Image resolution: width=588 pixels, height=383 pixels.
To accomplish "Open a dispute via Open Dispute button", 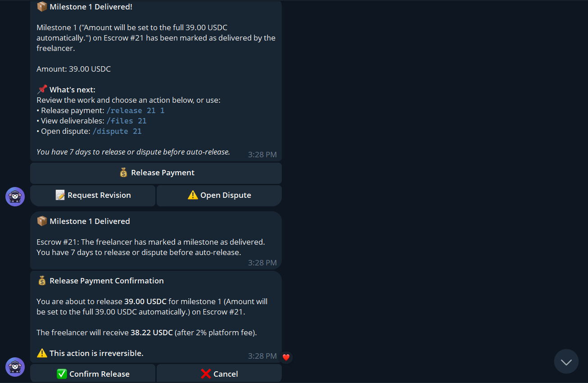I will coord(219,196).
